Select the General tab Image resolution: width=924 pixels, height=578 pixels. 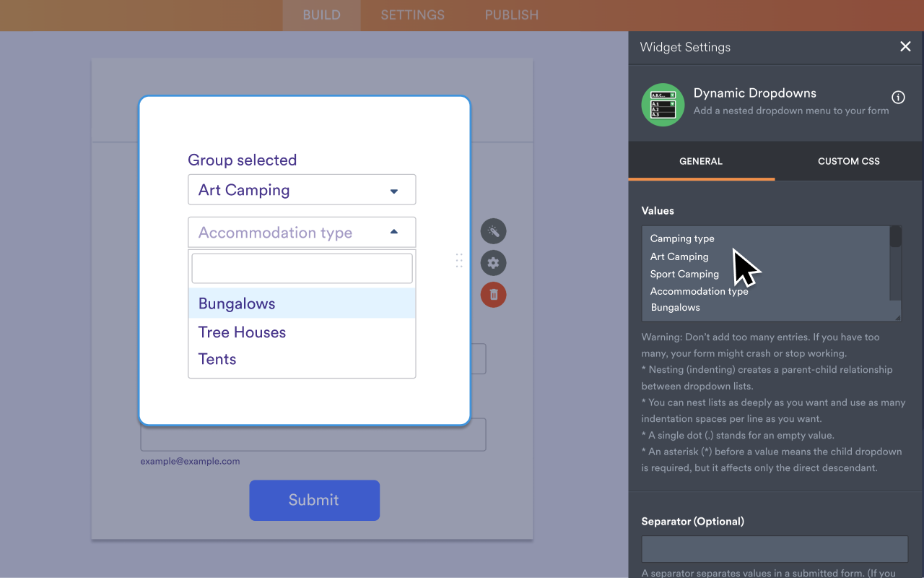pos(700,161)
